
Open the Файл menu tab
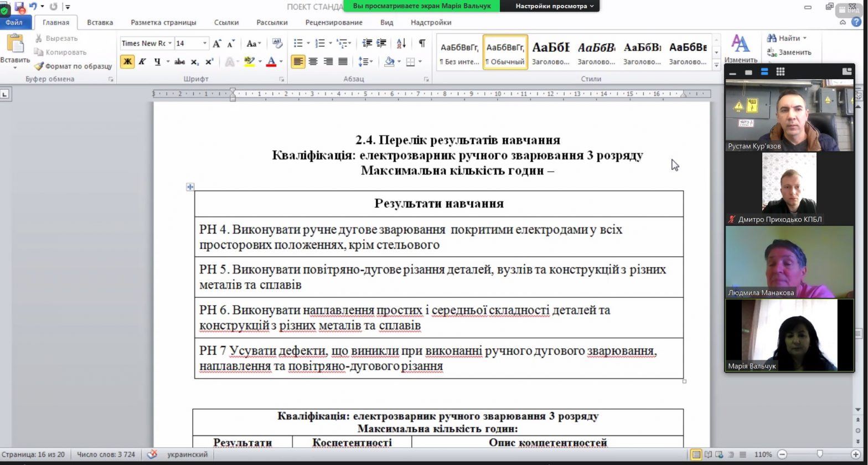tap(14, 22)
